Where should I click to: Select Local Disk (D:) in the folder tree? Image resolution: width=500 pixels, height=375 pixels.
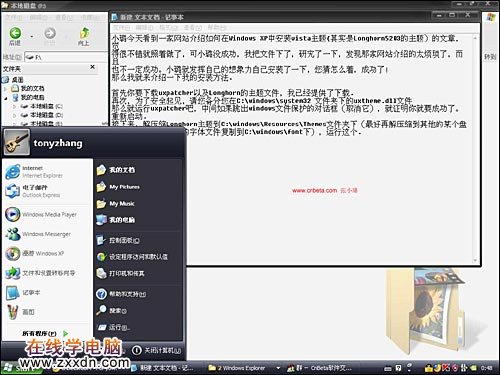[42, 115]
